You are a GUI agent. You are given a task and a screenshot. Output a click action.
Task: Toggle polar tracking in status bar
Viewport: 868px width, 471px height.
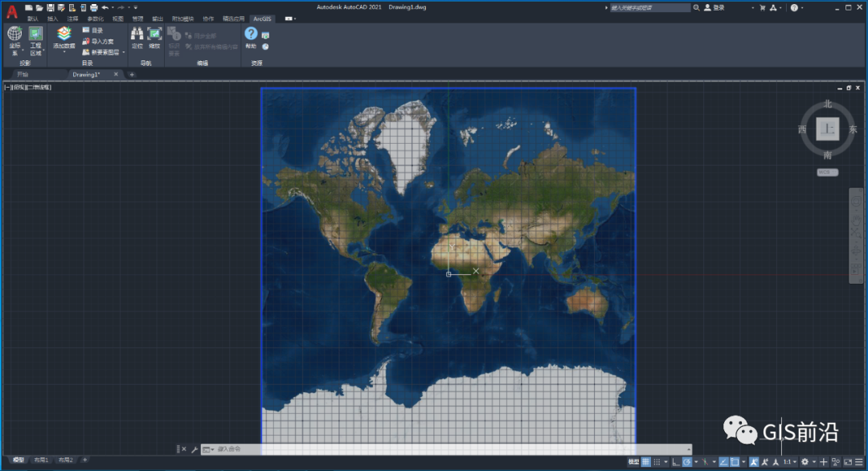pyautogui.click(x=688, y=462)
